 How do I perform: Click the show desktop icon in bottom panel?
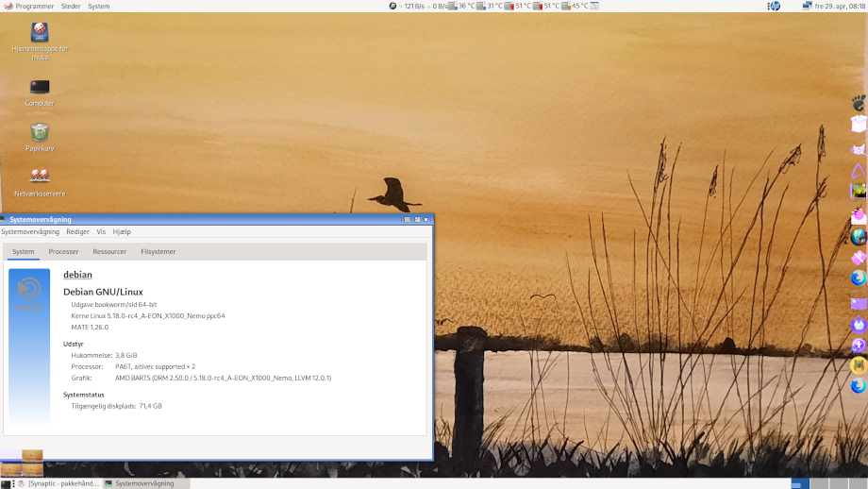point(6,483)
